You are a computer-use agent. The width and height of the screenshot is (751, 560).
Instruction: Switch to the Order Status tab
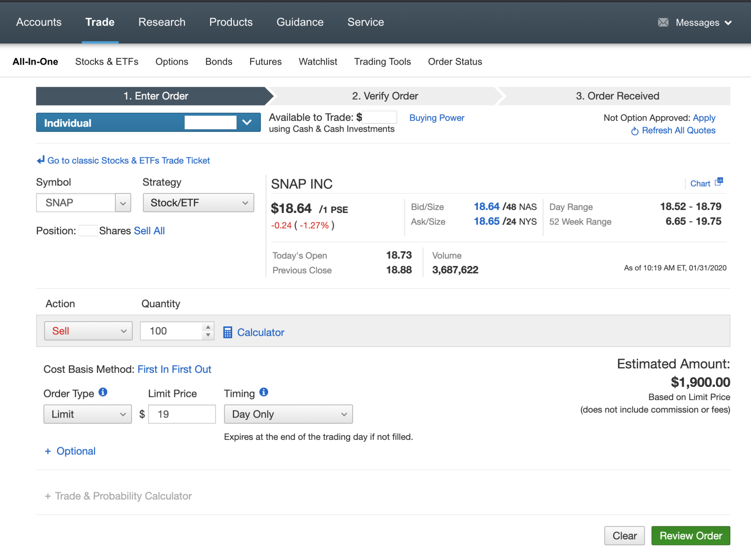(x=455, y=62)
